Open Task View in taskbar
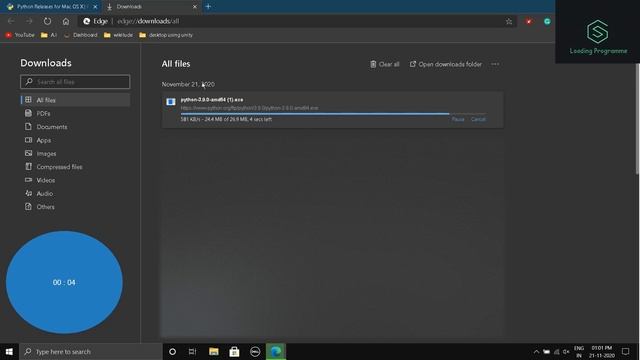640x360 pixels. point(193,351)
